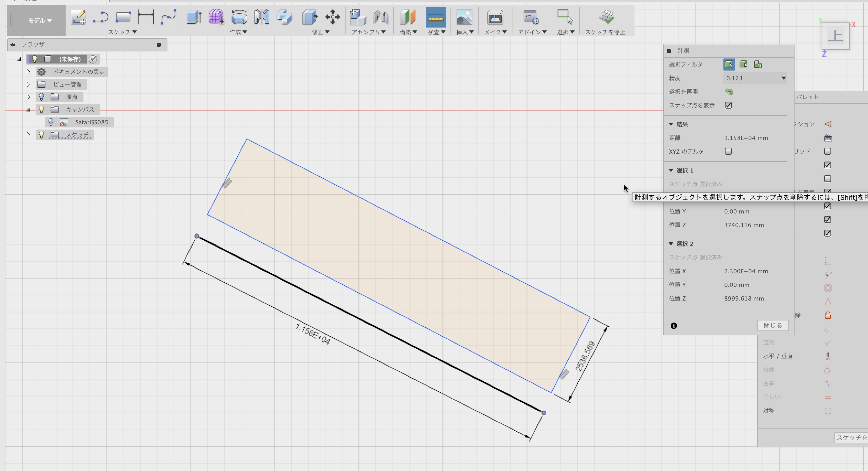868x471 pixels.
Task: Click the Select window icon
Action: (x=565, y=17)
